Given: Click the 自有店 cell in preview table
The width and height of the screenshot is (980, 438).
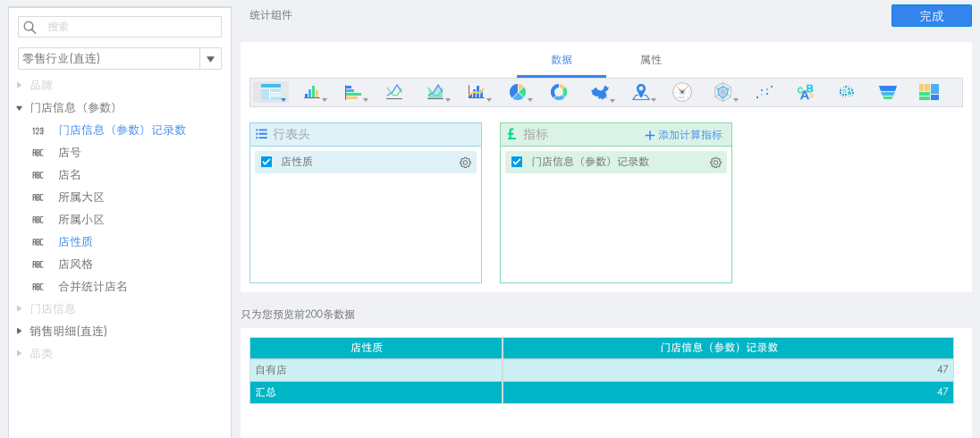Looking at the screenshot, I should (x=376, y=370).
